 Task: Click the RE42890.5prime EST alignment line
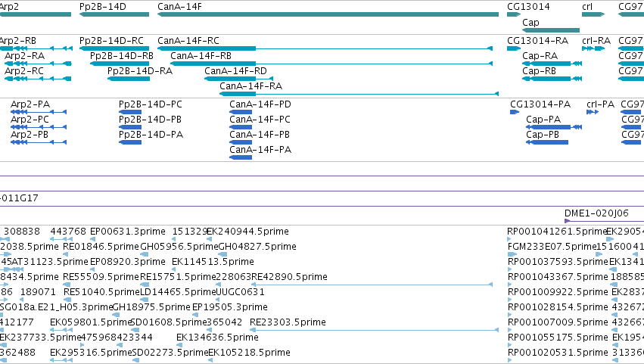pyautogui.click(x=372, y=285)
